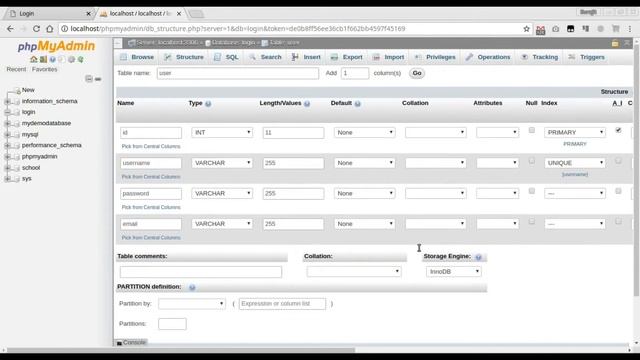Screen dimensions: 640x360
Task: Click the site info icon in address bar
Action: pos(64,29)
